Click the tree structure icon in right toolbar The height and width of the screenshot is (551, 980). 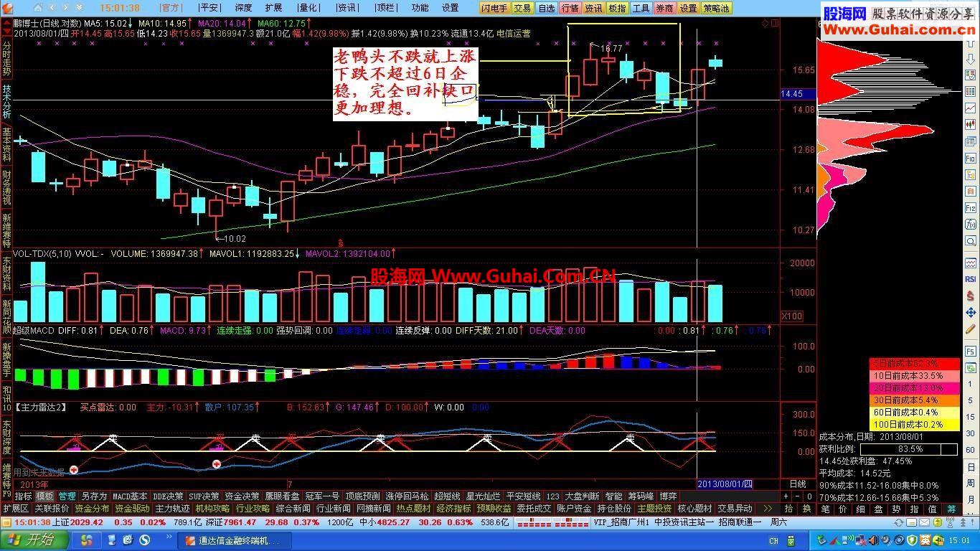click(971, 174)
